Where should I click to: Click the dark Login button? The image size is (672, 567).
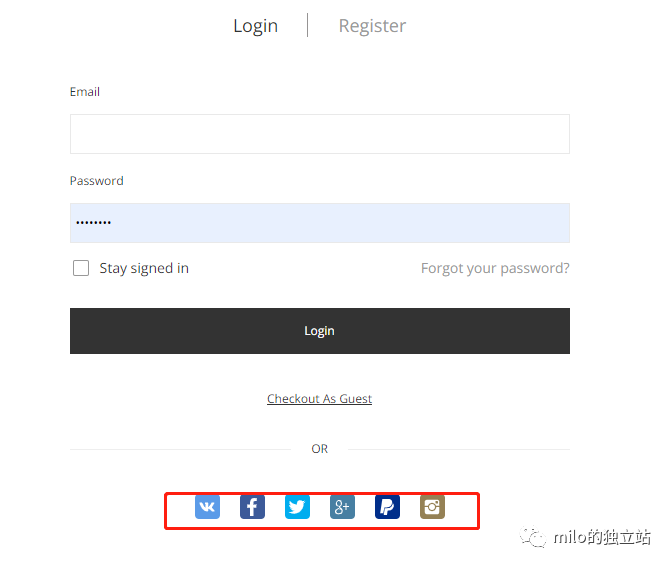(320, 331)
